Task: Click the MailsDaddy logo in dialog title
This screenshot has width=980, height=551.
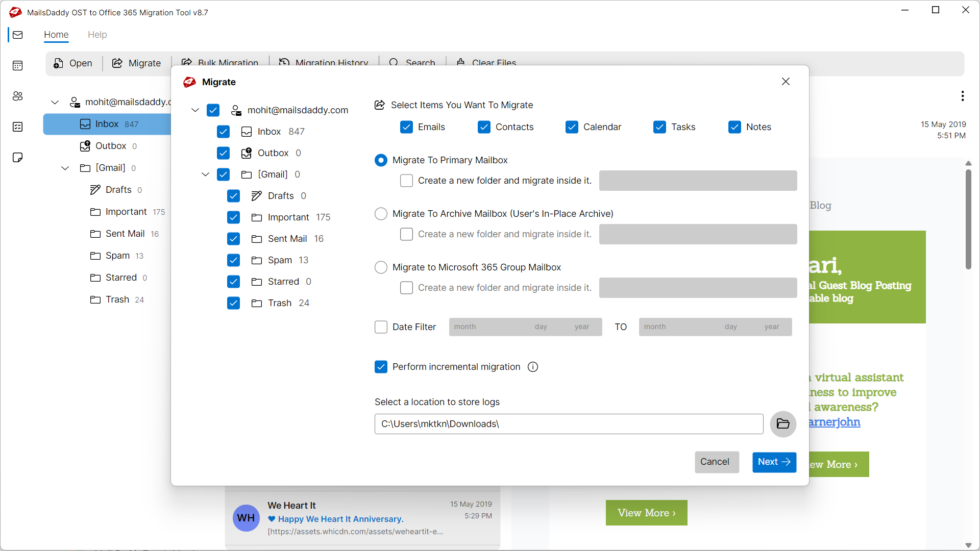Action: [190, 82]
